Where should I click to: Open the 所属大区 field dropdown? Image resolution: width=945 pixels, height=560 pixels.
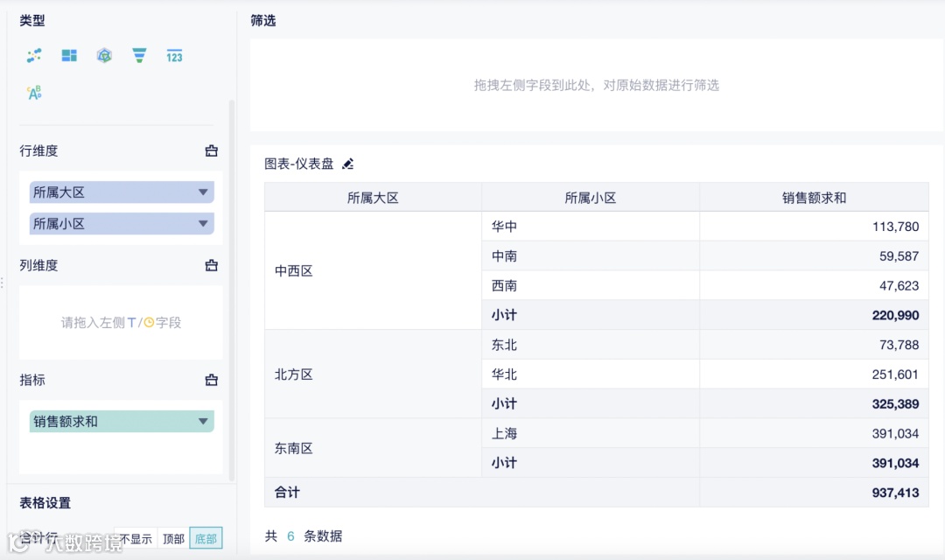tap(203, 192)
